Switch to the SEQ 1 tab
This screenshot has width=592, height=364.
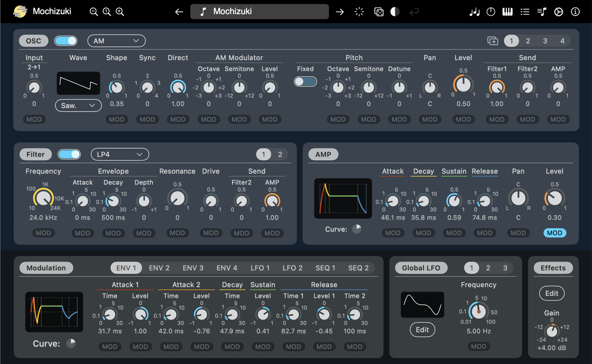pos(325,268)
